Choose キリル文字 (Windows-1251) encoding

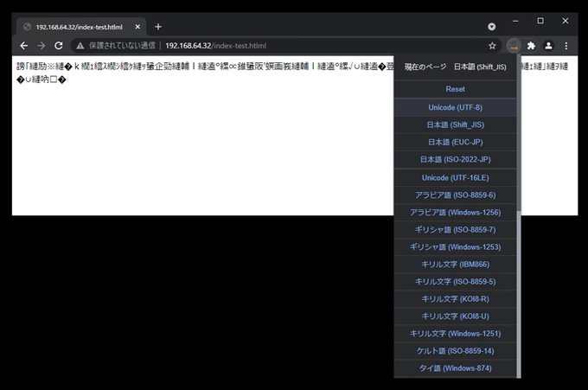(x=455, y=334)
